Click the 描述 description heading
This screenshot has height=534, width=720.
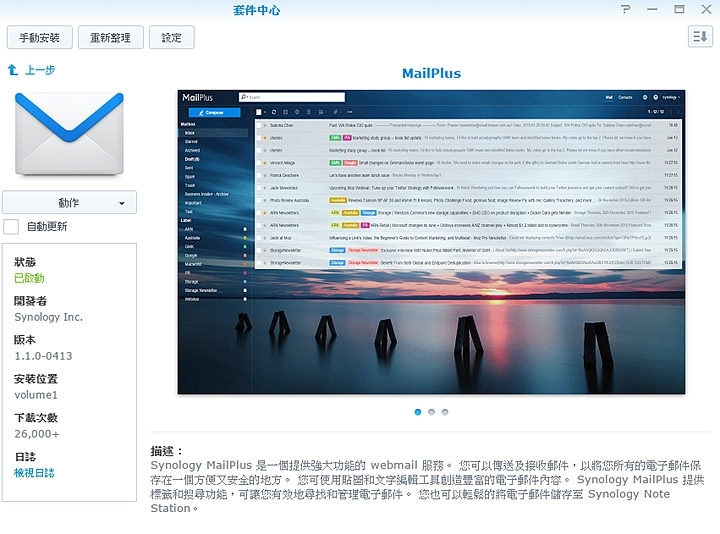pos(167,451)
